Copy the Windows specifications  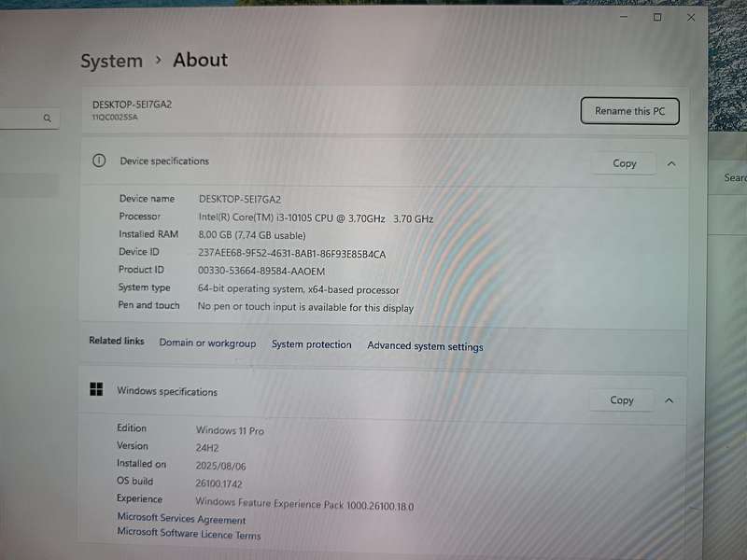622,400
